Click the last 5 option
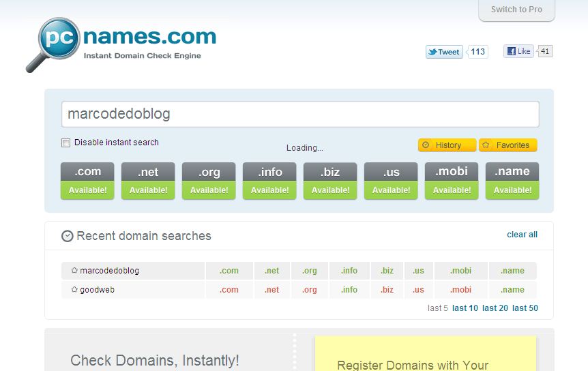Viewport: 588px width, 371px height. tap(438, 308)
